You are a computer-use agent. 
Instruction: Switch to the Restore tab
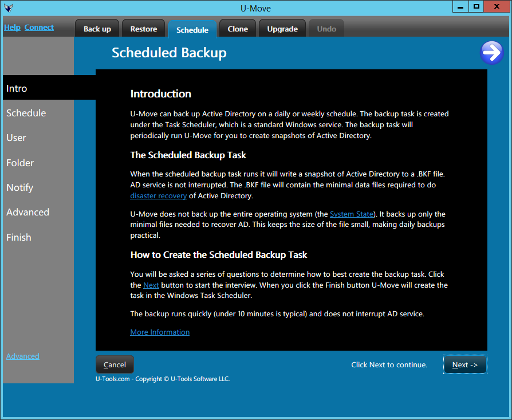click(x=144, y=29)
